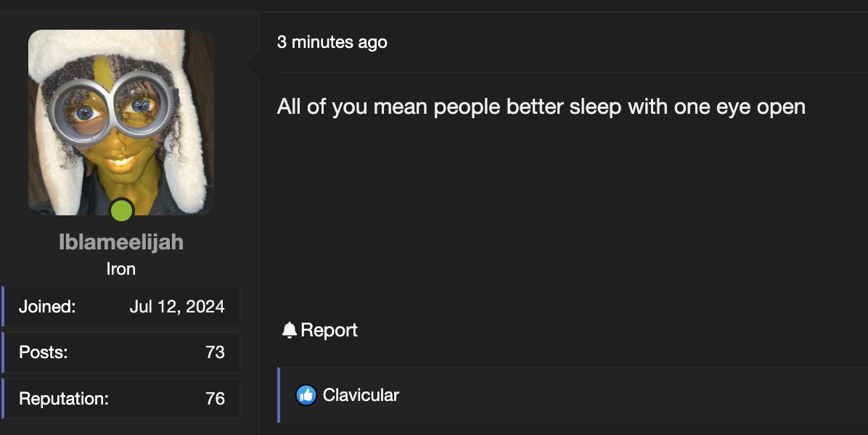Click the bell icon beside Report
Image resolution: width=868 pixels, height=435 pixels.
click(290, 331)
